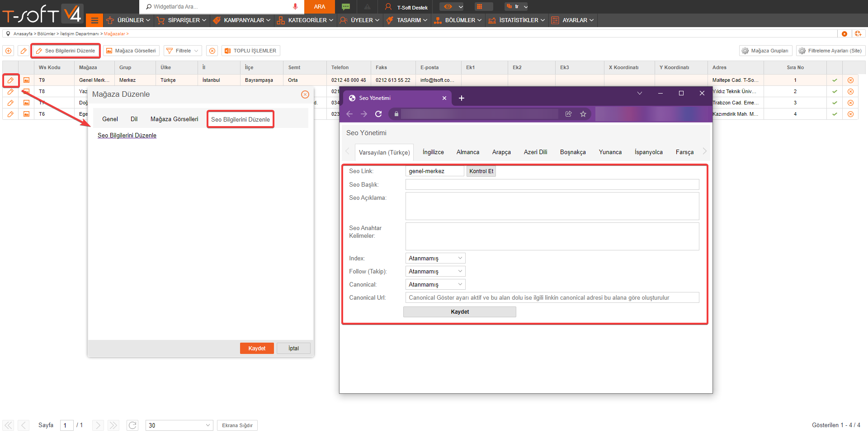Switch to Genel tab in Mağaza Düzenle

point(110,119)
